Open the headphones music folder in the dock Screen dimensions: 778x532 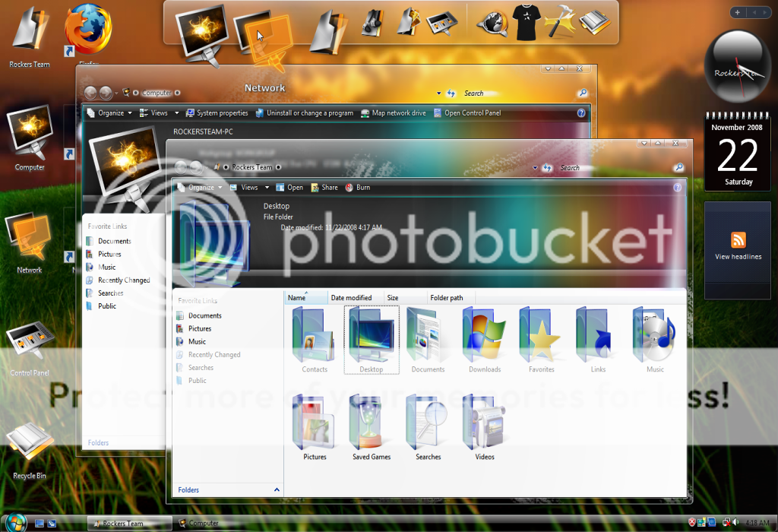click(x=373, y=23)
